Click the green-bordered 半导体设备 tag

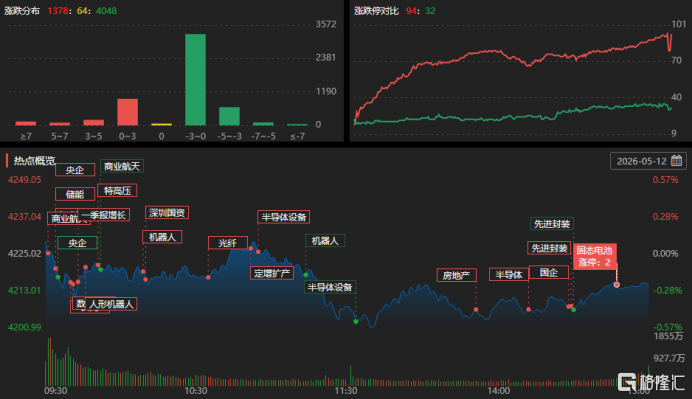330,287
